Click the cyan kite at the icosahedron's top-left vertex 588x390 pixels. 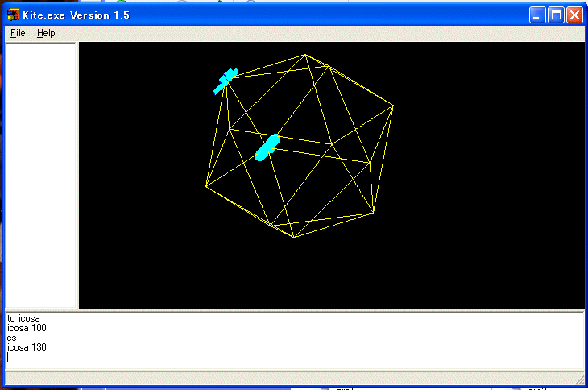pyautogui.click(x=226, y=81)
